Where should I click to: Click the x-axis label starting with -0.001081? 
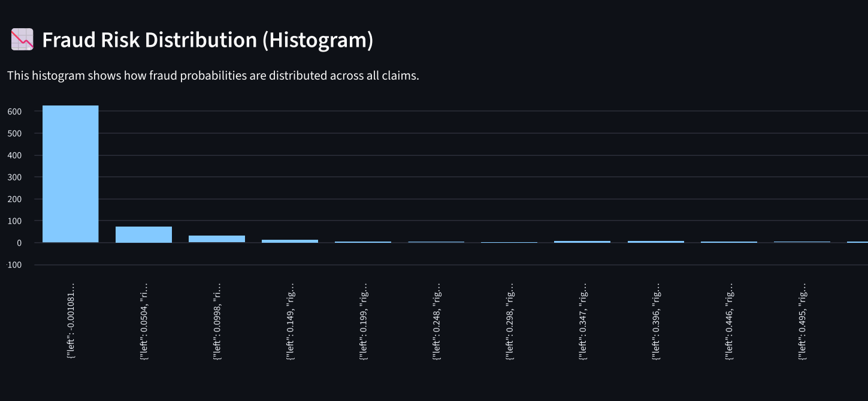[72, 321]
